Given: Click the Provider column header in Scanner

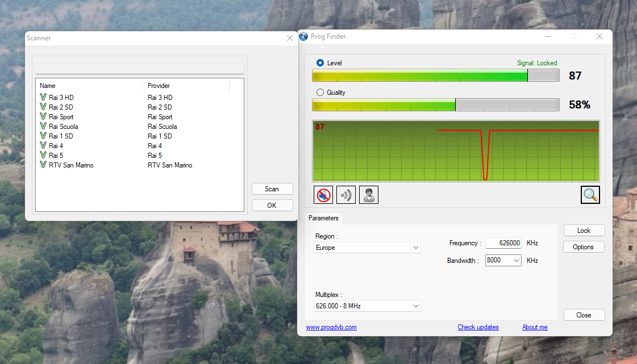Looking at the screenshot, I should point(187,86).
